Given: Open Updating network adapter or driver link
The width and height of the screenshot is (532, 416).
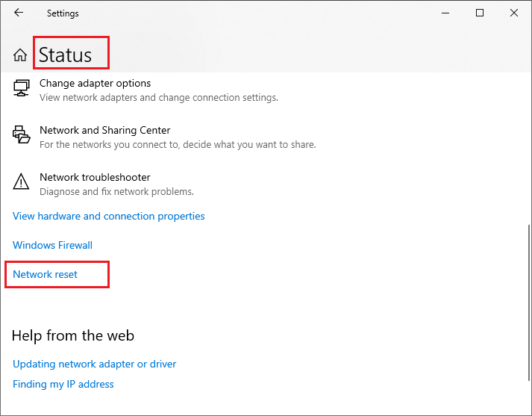Looking at the screenshot, I should (94, 364).
